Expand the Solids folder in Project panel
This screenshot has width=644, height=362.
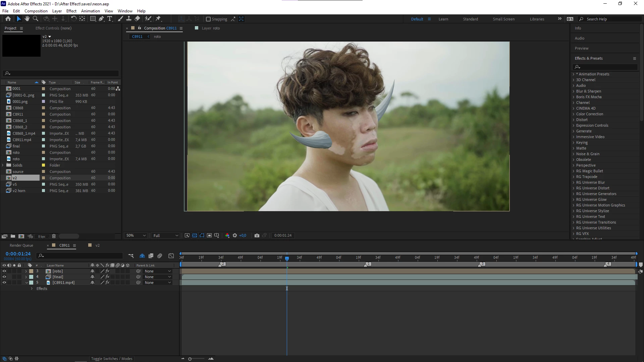pyautogui.click(x=3, y=165)
